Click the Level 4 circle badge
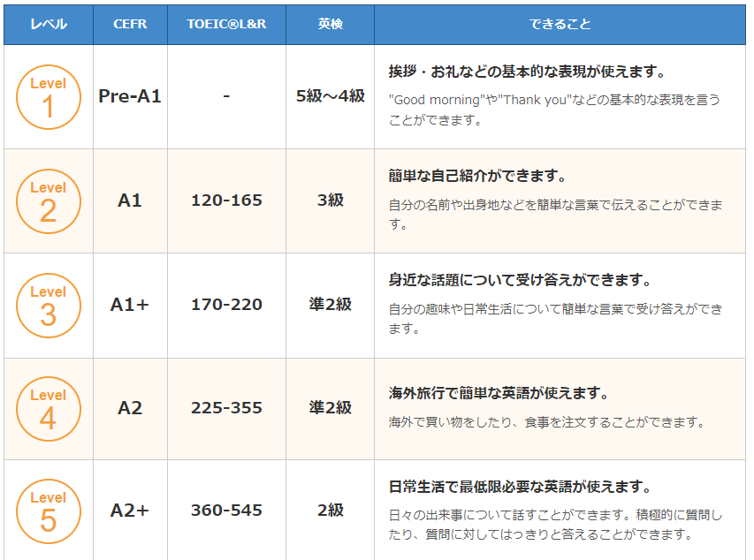The height and width of the screenshot is (560, 754). tap(48, 409)
